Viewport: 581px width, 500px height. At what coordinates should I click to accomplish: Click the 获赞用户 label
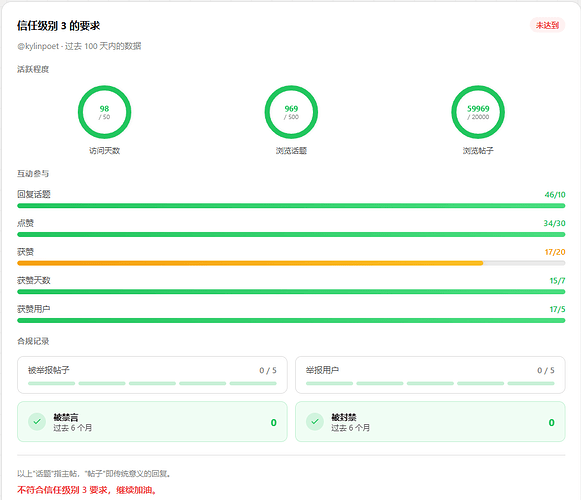pyautogui.click(x=34, y=309)
